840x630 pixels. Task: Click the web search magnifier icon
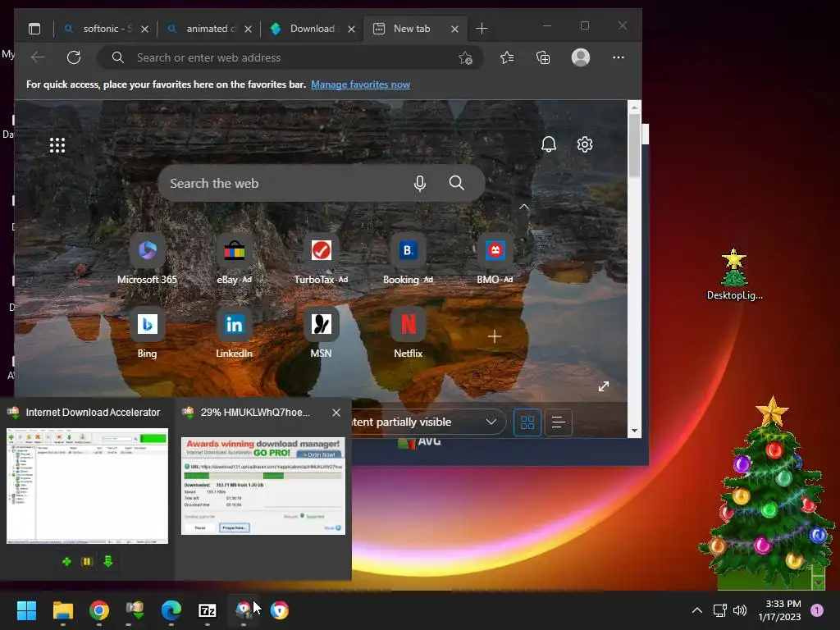click(456, 183)
